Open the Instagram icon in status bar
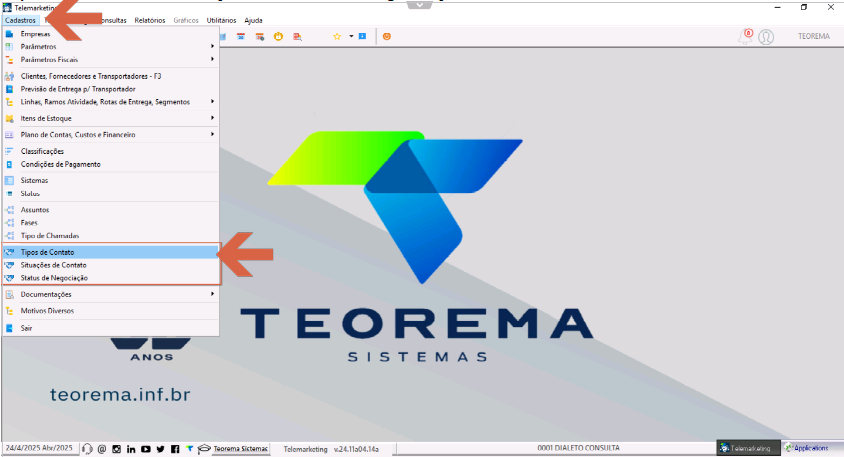Screen dimensions: 844x457 point(116,449)
